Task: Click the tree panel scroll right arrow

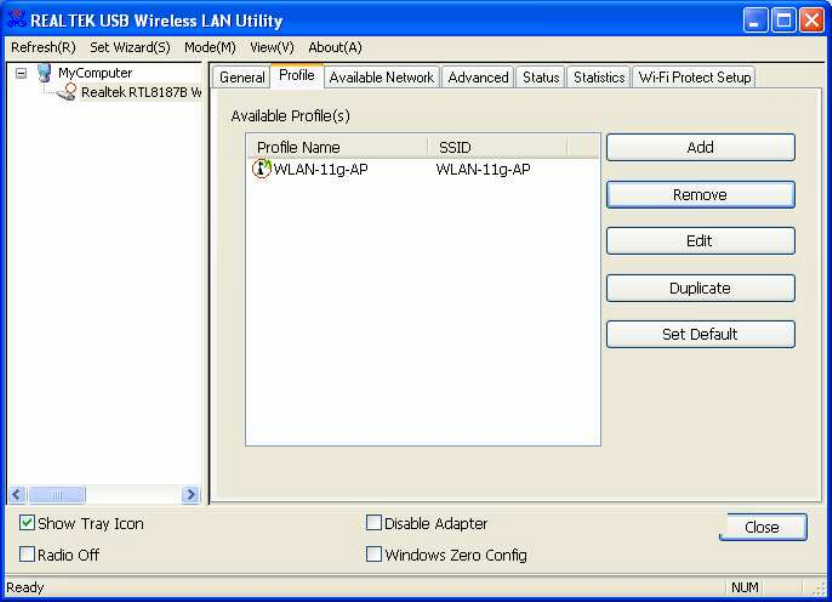Action: (190, 495)
